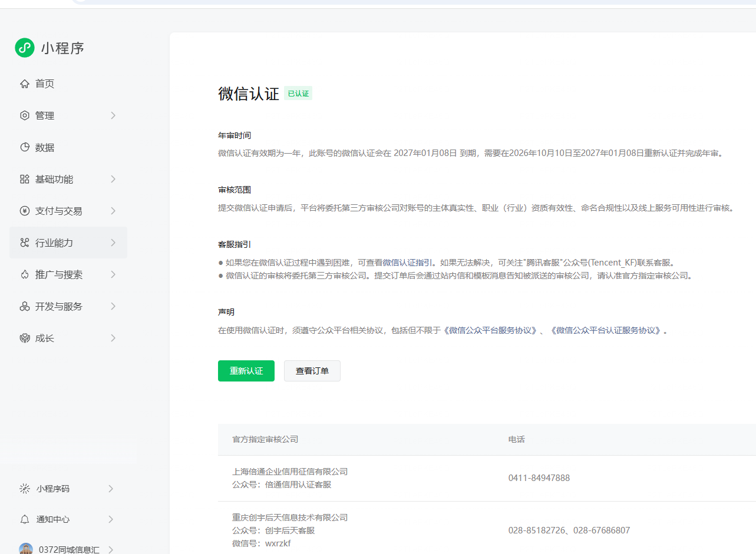Click the 查看订单 button
This screenshot has width=756, height=554.
(312, 371)
